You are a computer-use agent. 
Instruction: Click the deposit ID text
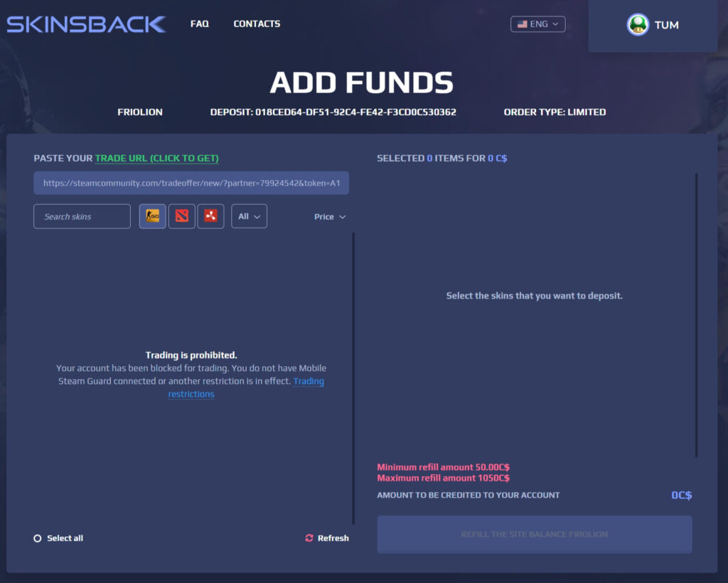point(333,112)
